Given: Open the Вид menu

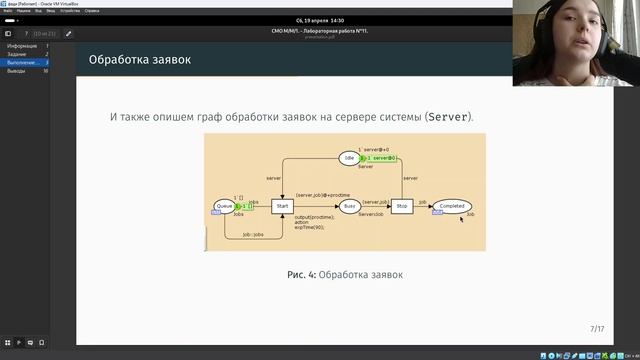Looking at the screenshot, I should (38, 11).
